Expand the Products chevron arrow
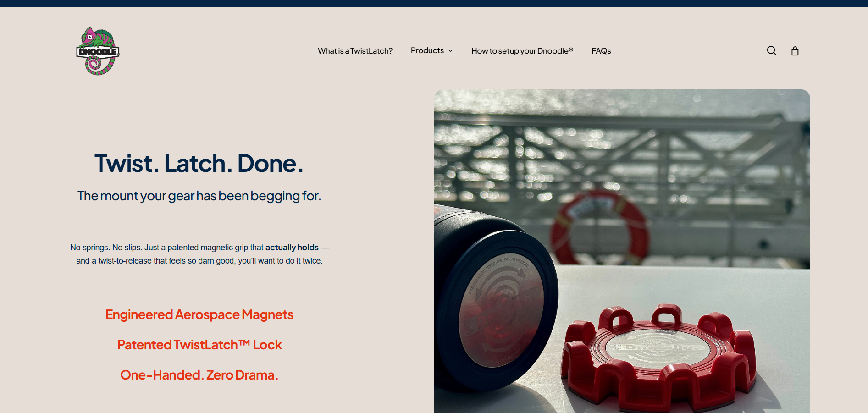Screen dimensions: 868x413 [450, 51]
